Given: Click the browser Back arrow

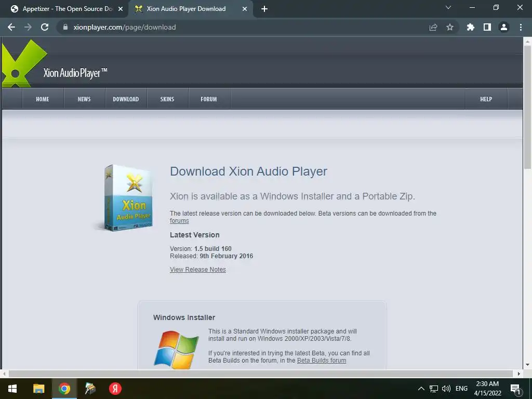Looking at the screenshot, I should point(11,27).
